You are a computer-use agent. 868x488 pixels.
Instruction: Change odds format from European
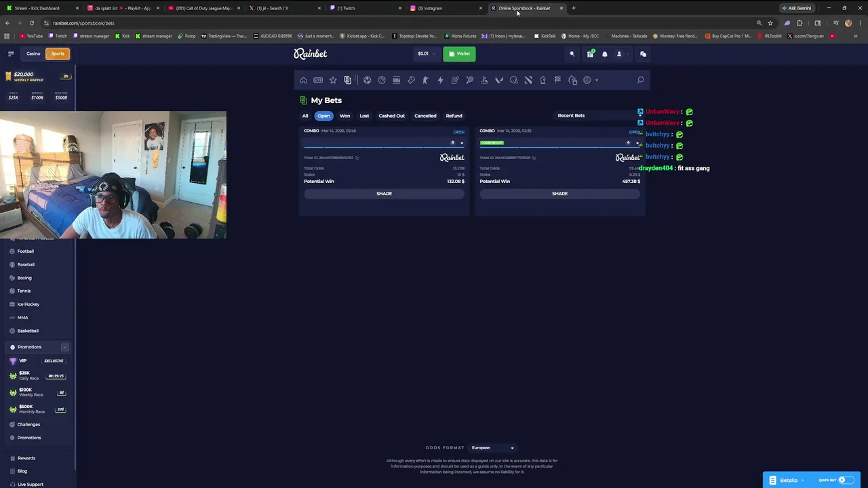pos(493,447)
